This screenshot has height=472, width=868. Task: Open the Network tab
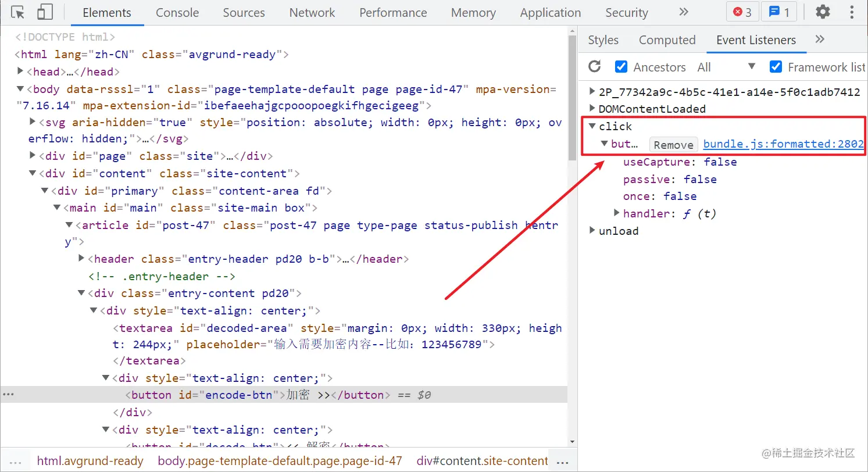(312, 12)
